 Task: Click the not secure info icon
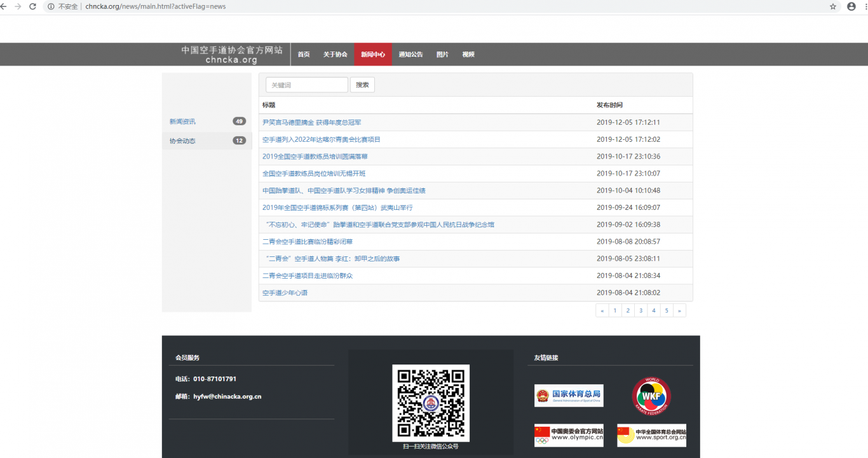pos(50,6)
